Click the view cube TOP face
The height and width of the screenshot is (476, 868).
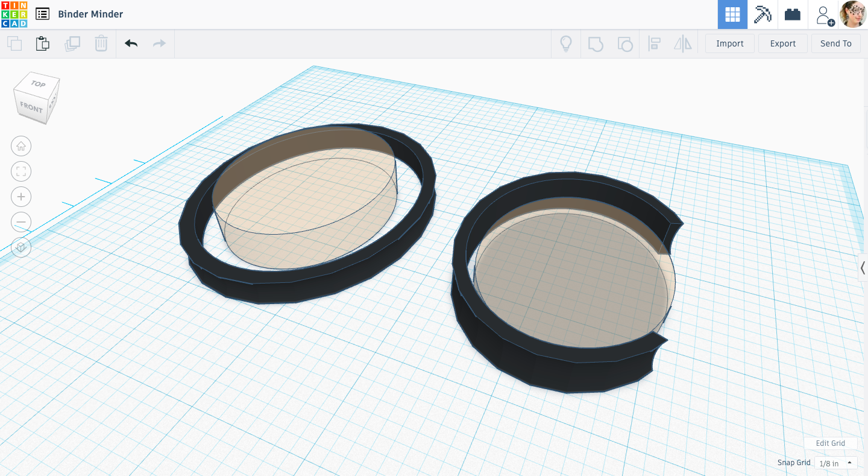click(39, 84)
